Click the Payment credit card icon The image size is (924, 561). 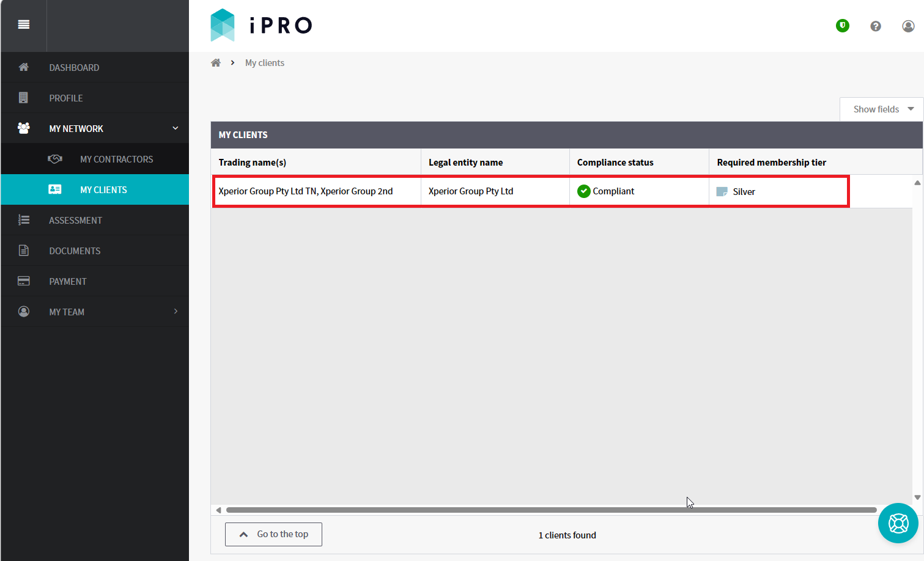click(24, 281)
